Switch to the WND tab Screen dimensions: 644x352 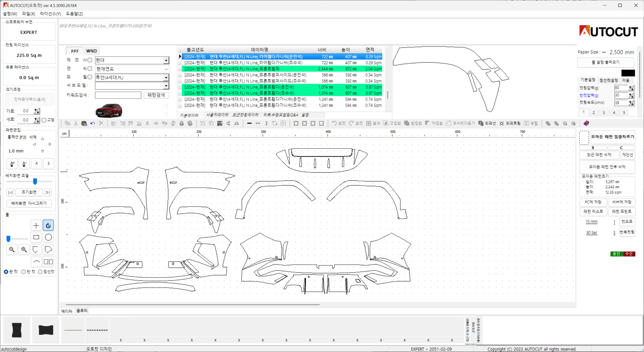click(91, 51)
